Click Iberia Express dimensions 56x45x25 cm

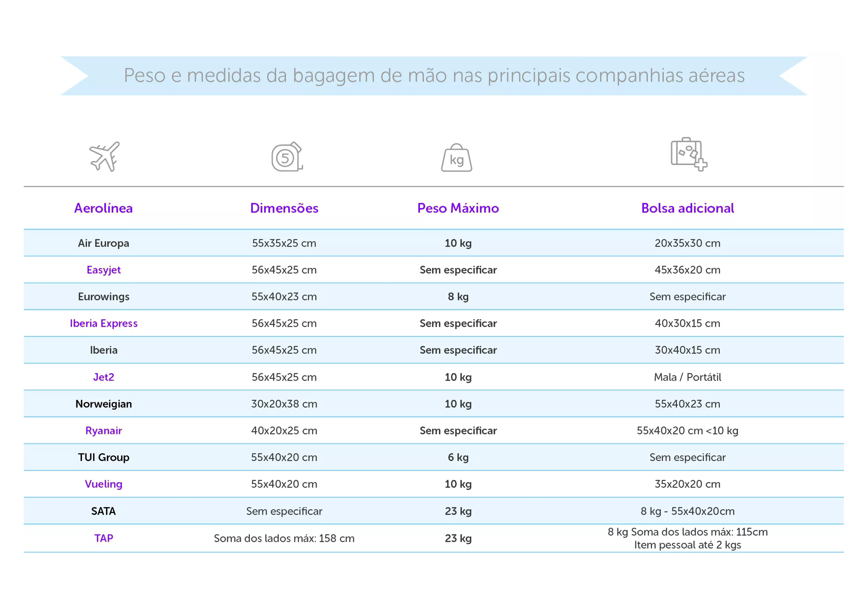coord(284,323)
